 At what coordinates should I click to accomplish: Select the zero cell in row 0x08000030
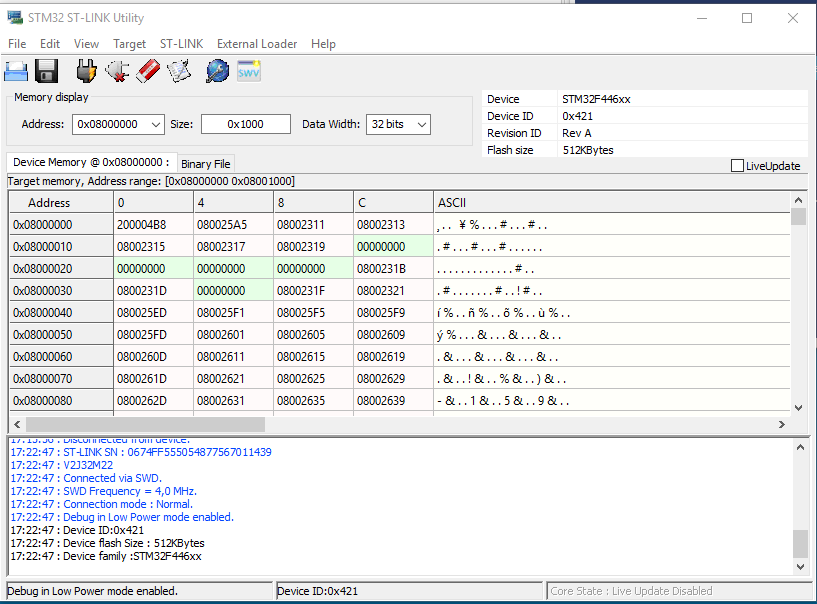[233, 291]
